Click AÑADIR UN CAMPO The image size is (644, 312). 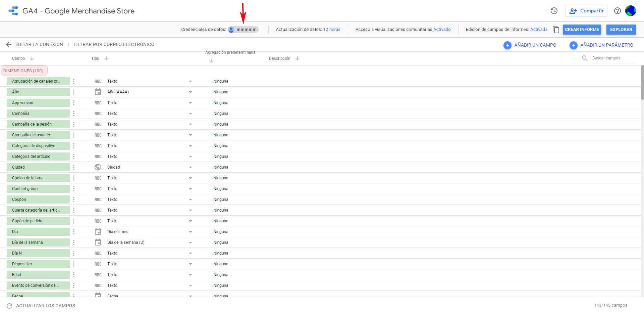(x=530, y=45)
